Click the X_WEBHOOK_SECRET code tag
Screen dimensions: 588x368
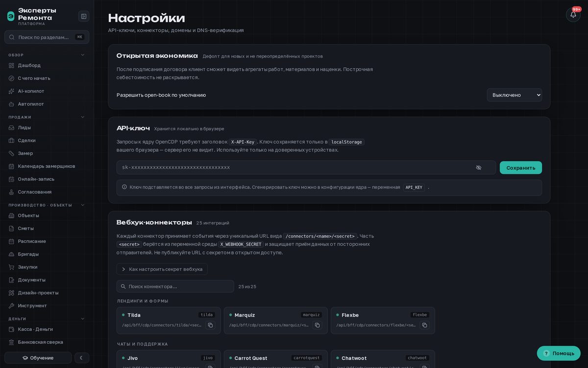pyautogui.click(x=241, y=244)
